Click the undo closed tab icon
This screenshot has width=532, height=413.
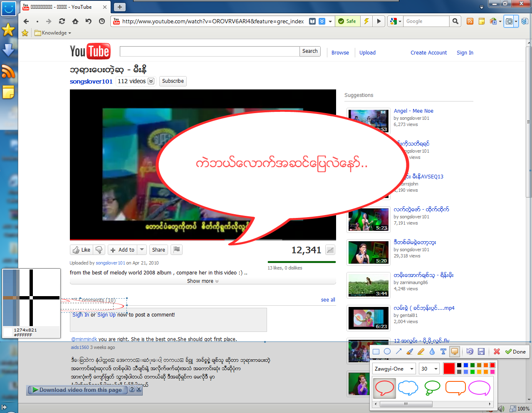(x=89, y=21)
